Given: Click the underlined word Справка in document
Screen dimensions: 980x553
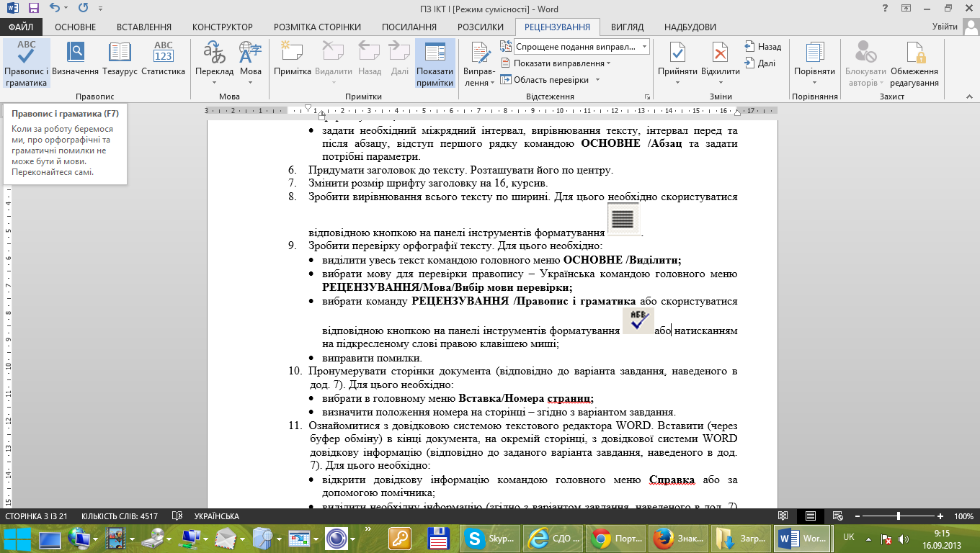Looking at the screenshot, I should click(x=672, y=480).
